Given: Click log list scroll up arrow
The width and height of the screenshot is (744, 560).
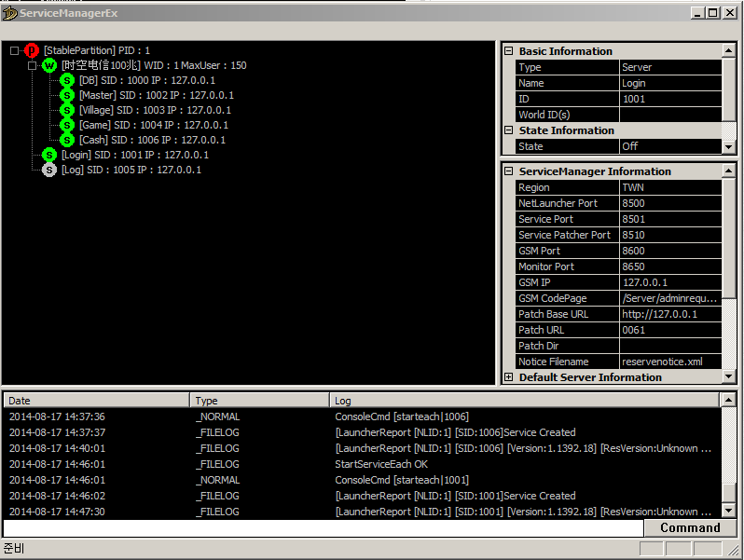Looking at the screenshot, I should [x=728, y=400].
